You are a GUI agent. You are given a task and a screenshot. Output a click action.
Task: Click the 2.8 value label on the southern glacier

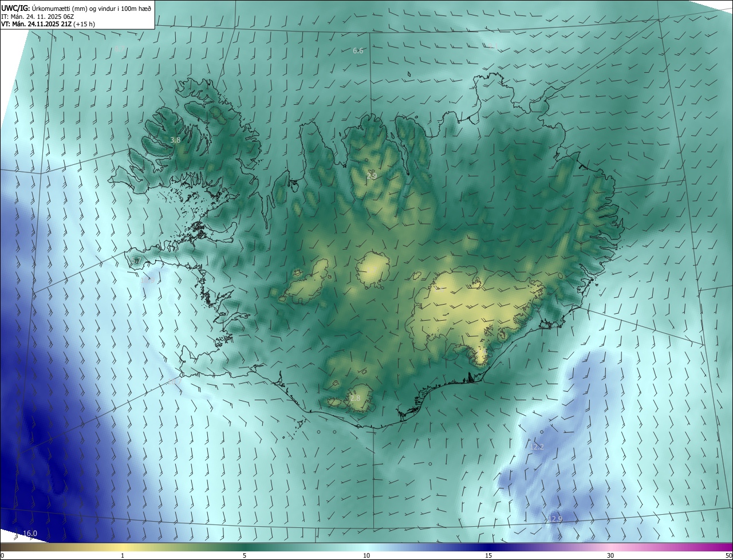click(x=355, y=398)
